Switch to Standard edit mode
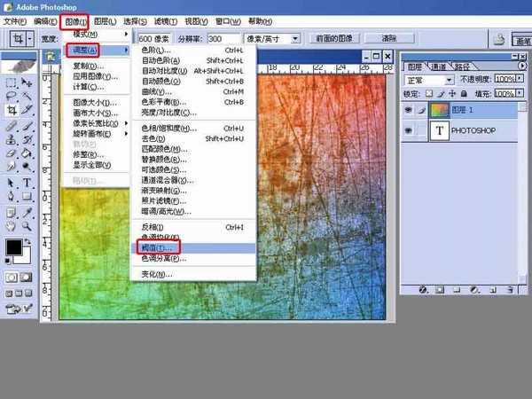 coord(12,278)
